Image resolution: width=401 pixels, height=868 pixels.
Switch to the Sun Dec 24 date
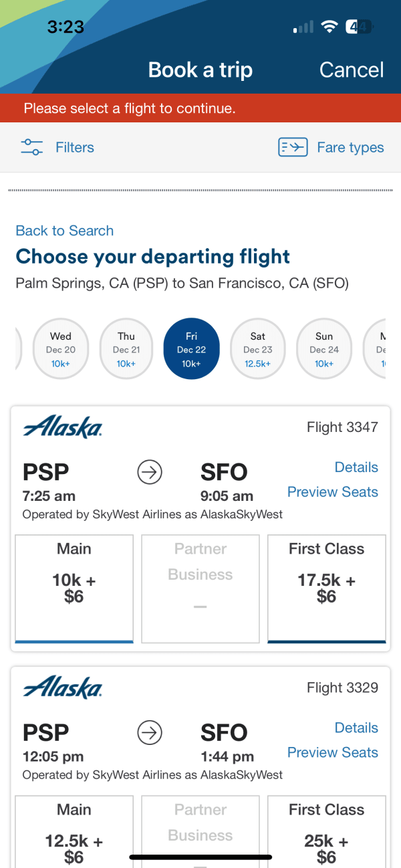[x=324, y=348]
